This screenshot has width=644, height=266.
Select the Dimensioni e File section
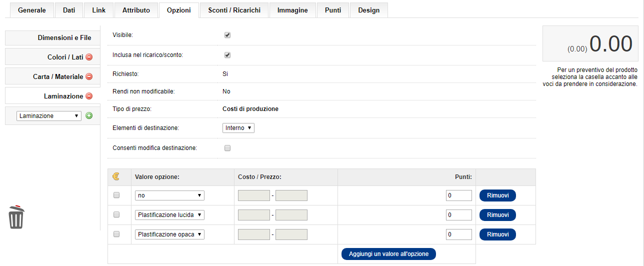pyautogui.click(x=52, y=38)
